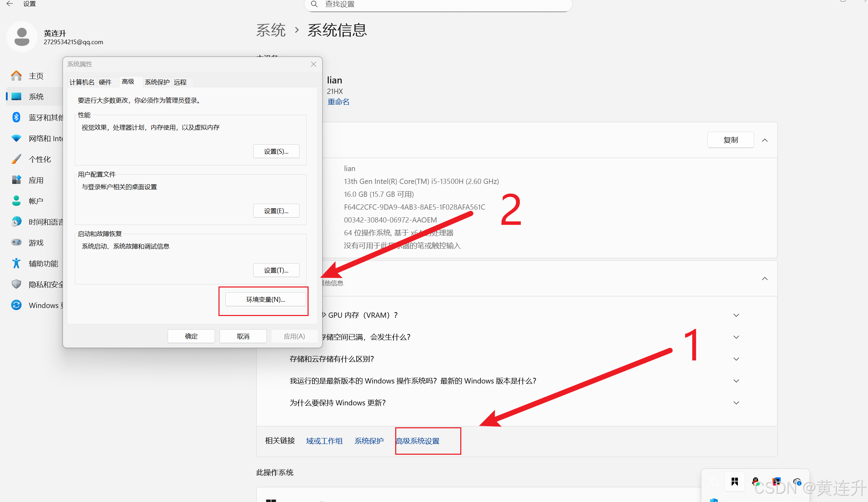Click 取消 to cancel the dialog
The width and height of the screenshot is (868, 502).
pyautogui.click(x=243, y=336)
